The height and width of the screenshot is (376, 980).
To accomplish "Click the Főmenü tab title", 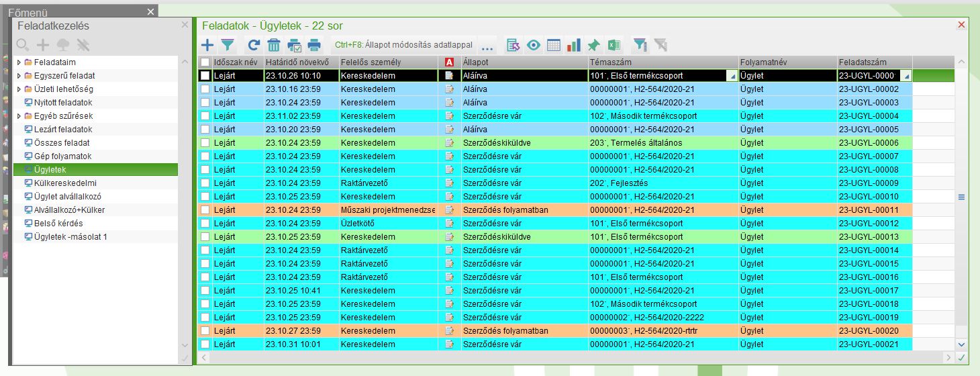I will tap(28, 12).
